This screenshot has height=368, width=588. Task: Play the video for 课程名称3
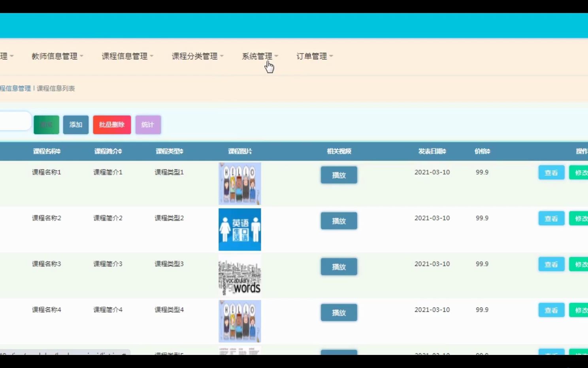(x=339, y=267)
